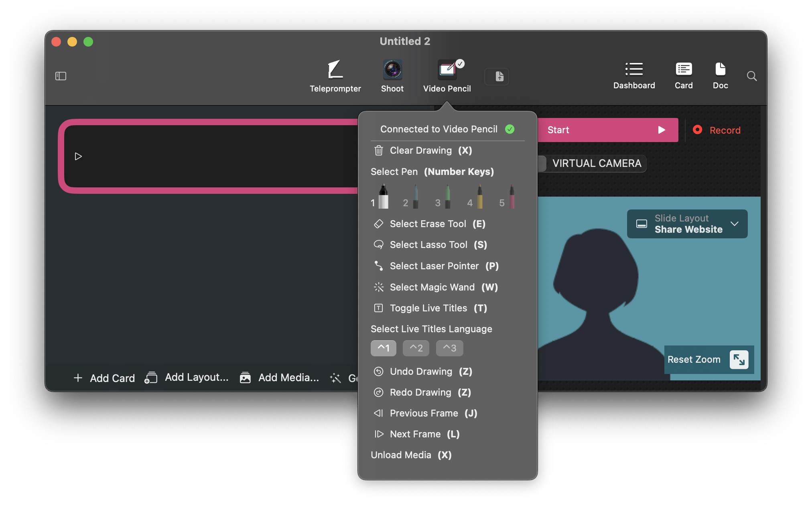Image resolution: width=812 pixels, height=512 pixels.
Task: Click the search magnifier icon
Action: [752, 76]
